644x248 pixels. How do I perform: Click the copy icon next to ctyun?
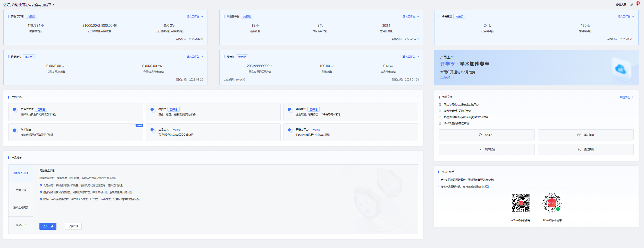(244, 79)
